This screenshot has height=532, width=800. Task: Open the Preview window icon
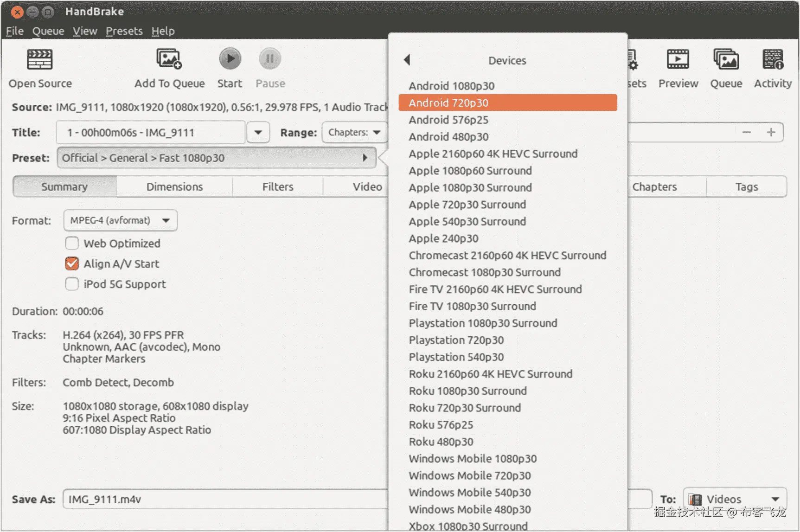(678, 59)
